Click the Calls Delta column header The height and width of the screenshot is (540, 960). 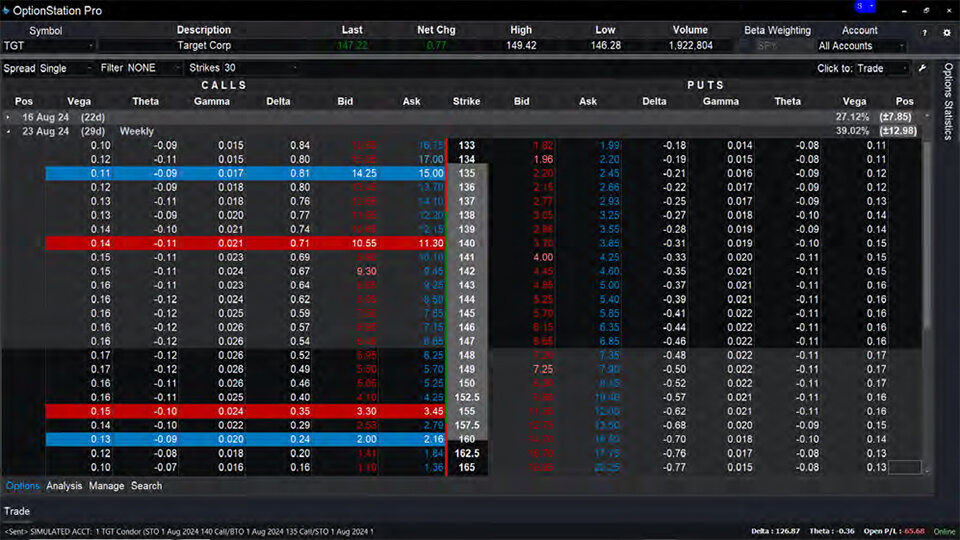pyautogui.click(x=278, y=102)
